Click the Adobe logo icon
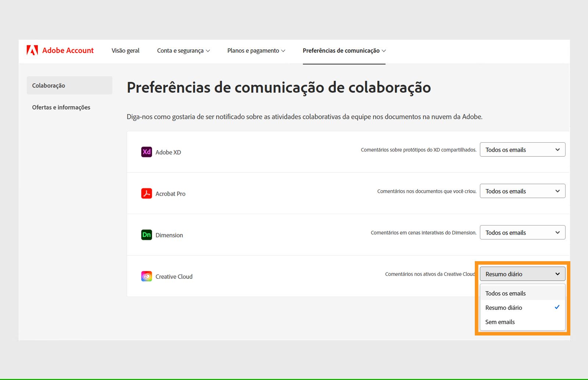 pyautogui.click(x=32, y=50)
